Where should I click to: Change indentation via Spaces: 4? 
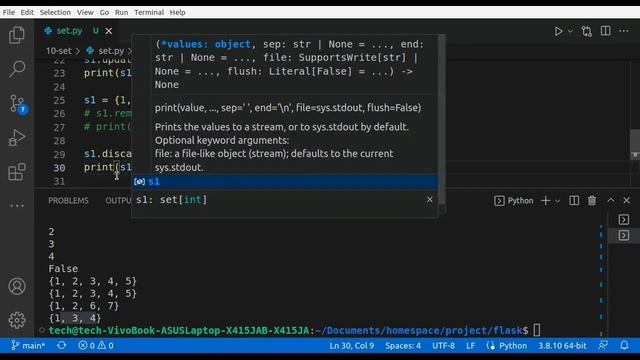(403, 346)
